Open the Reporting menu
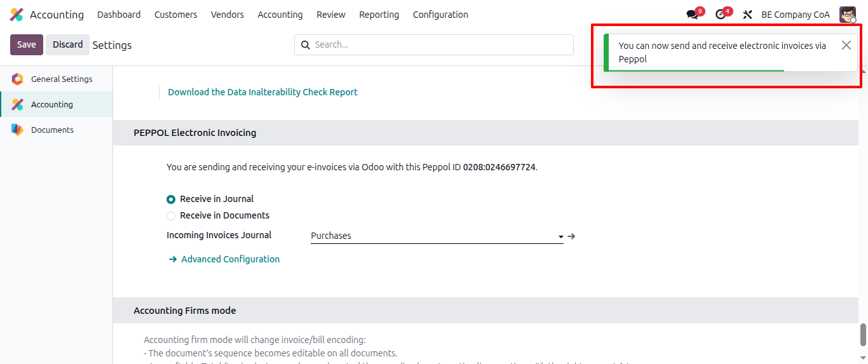The width and height of the screenshot is (868, 364). (x=379, y=15)
